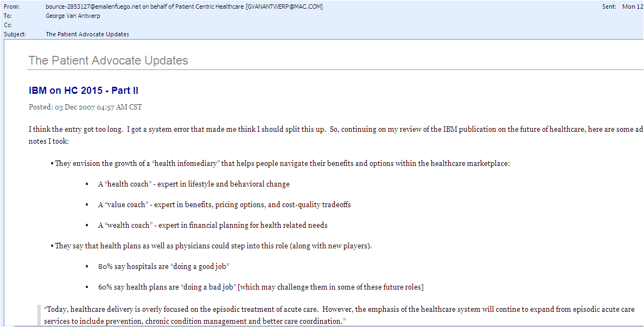This screenshot has height=327, width=644.
Task: Click the "Sent:" label in header
Action: [x=610, y=7]
